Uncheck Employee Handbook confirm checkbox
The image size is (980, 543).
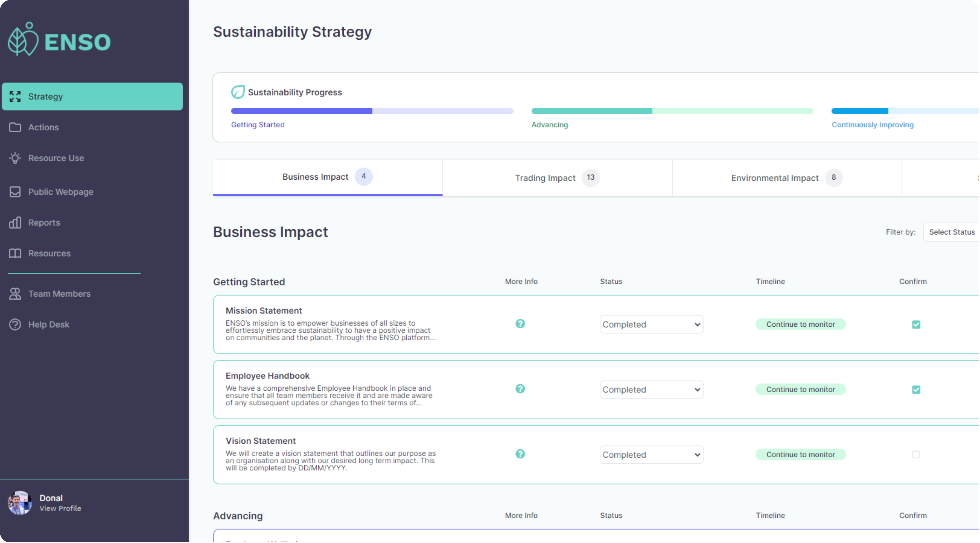[x=917, y=390]
